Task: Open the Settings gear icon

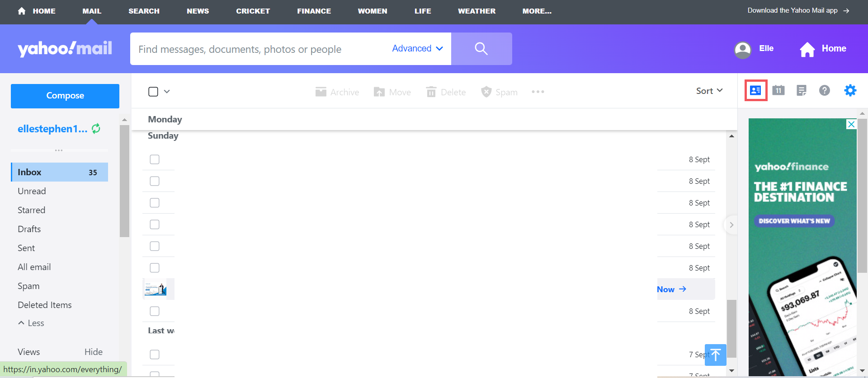Action: [x=850, y=90]
